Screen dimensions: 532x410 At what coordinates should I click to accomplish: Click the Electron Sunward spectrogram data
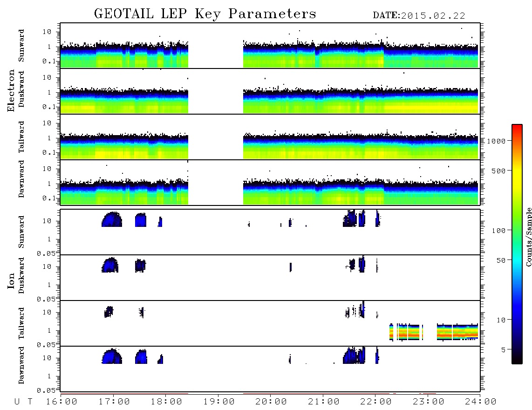pyautogui.click(x=270, y=55)
